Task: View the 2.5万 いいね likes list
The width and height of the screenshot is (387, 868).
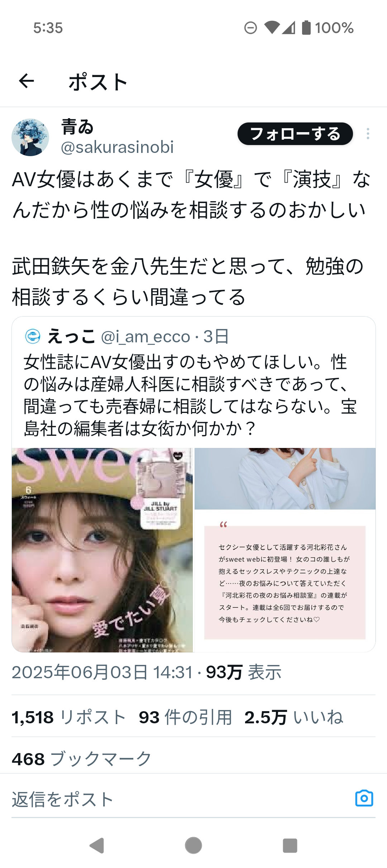Action: 294,718
